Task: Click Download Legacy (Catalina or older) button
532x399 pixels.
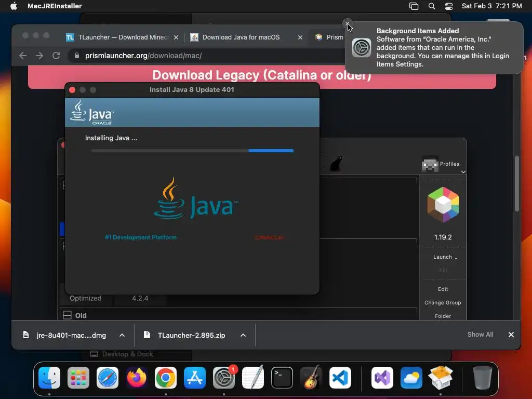Action: click(262, 75)
